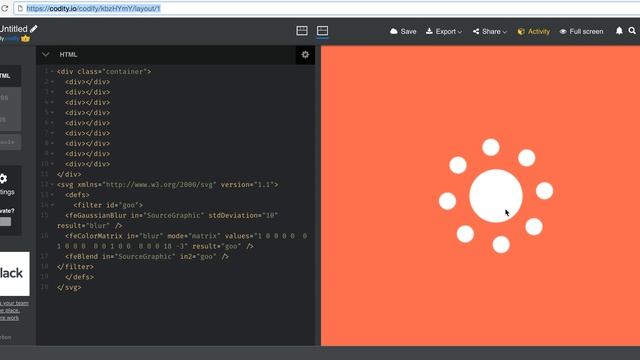Open the HTML panel gear settings

[305, 55]
